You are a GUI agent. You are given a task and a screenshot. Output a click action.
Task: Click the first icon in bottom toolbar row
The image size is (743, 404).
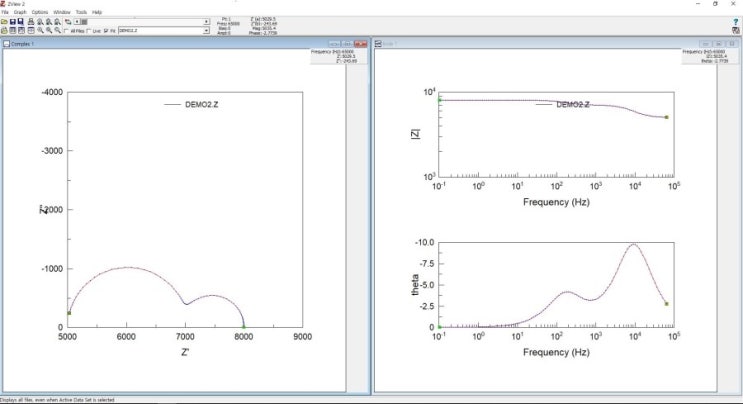point(5,31)
